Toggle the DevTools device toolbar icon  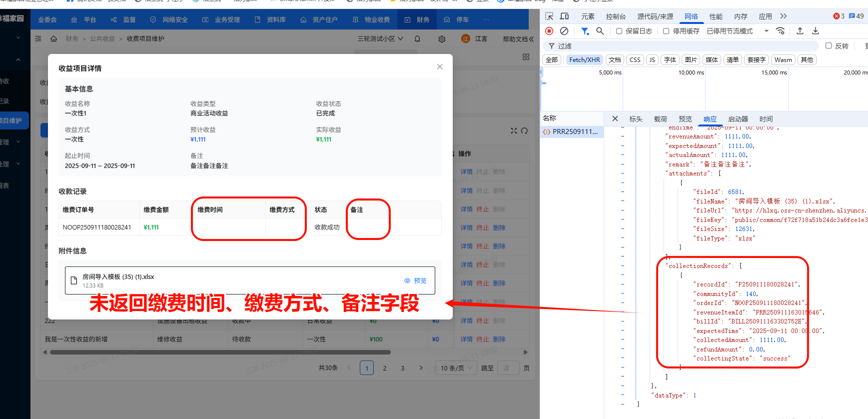pos(564,16)
